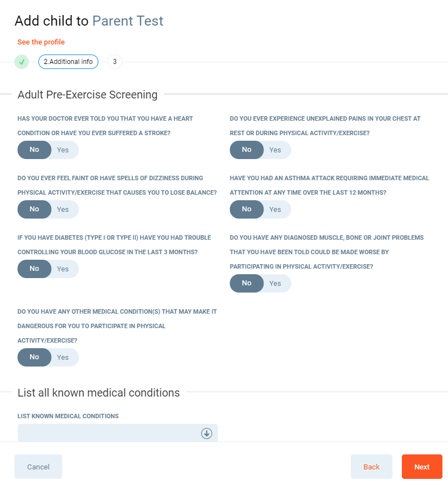Select Yes for unexplained chest pains question
The image size is (448, 490).
(x=275, y=150)
